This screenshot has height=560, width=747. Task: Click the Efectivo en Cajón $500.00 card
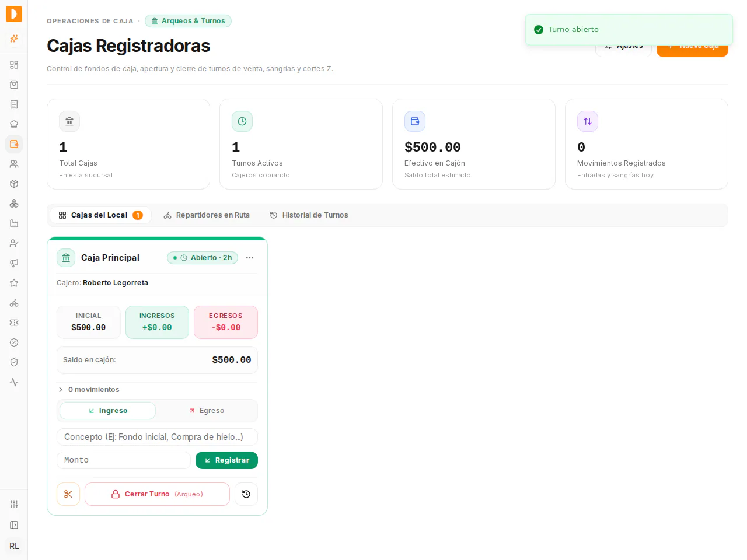pos(474,144)
